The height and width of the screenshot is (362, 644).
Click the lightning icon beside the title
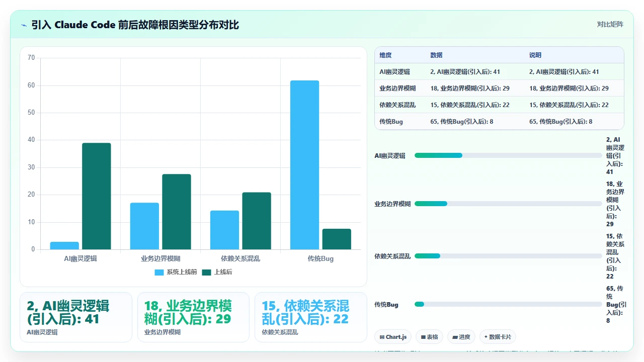[24, 25]
